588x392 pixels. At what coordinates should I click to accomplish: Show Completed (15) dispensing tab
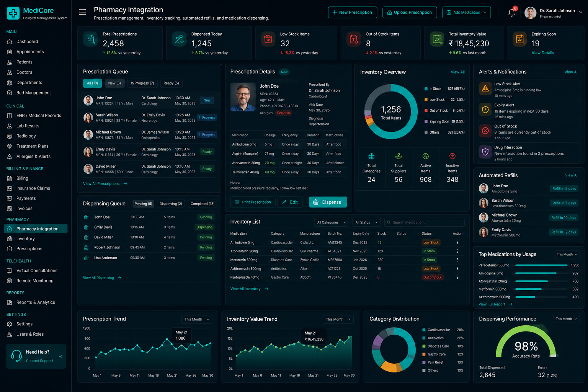tap(203, 204)
